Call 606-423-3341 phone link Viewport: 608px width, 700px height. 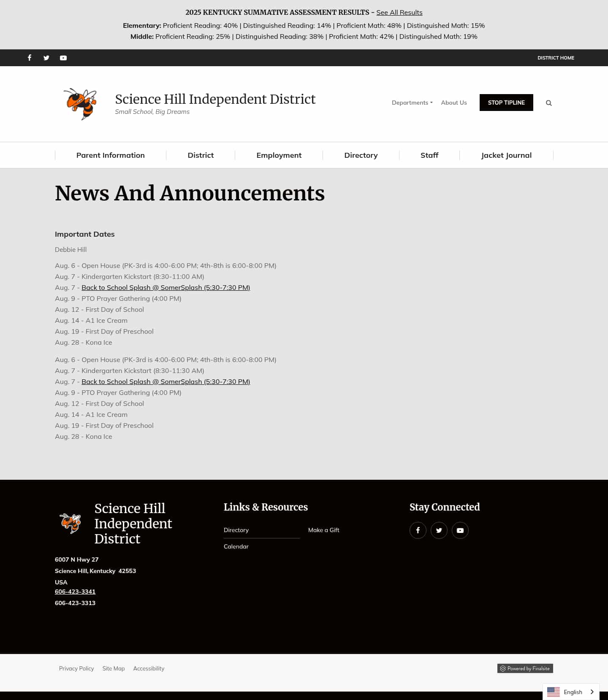pyautogui.click(x=75, y=592)
